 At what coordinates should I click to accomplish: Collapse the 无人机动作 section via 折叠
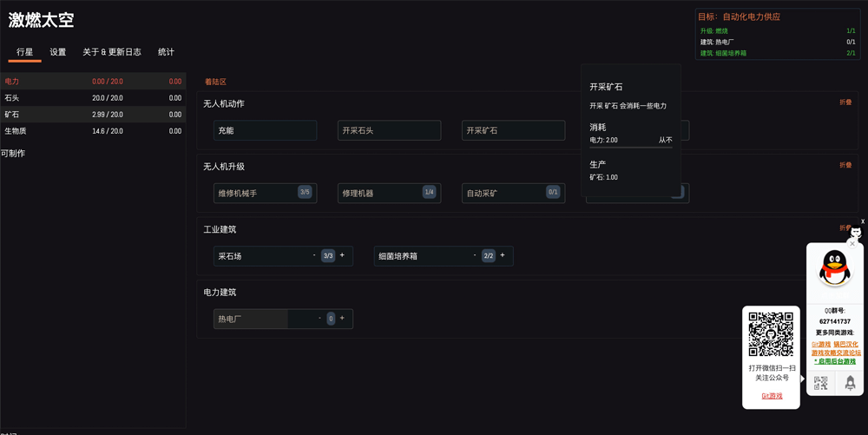click(845, 102)
